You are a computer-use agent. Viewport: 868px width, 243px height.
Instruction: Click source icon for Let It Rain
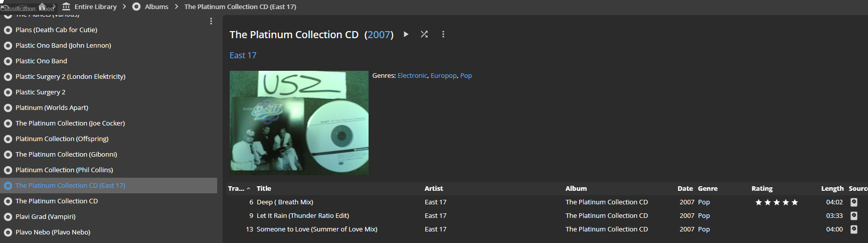click(853, 215)
